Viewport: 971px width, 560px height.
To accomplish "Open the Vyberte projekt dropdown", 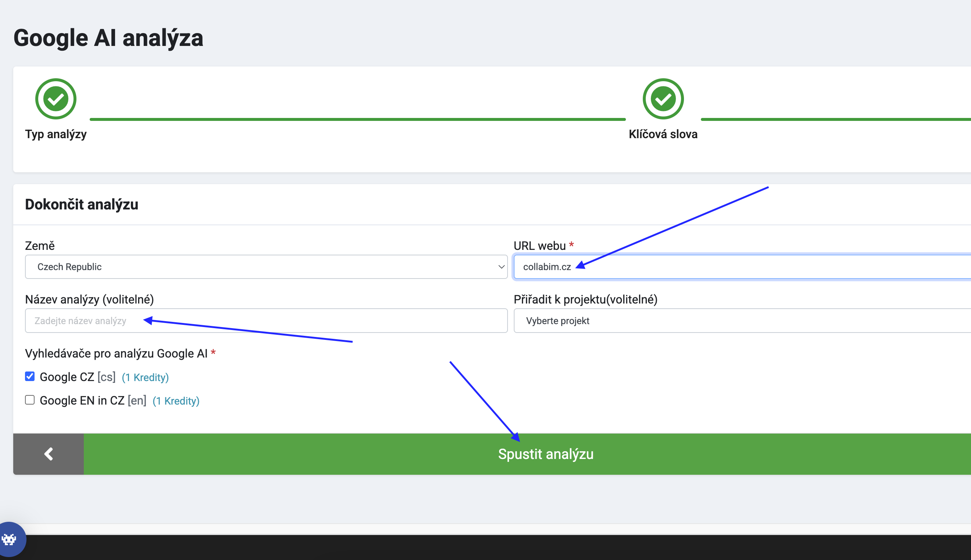I will (742, 320).
